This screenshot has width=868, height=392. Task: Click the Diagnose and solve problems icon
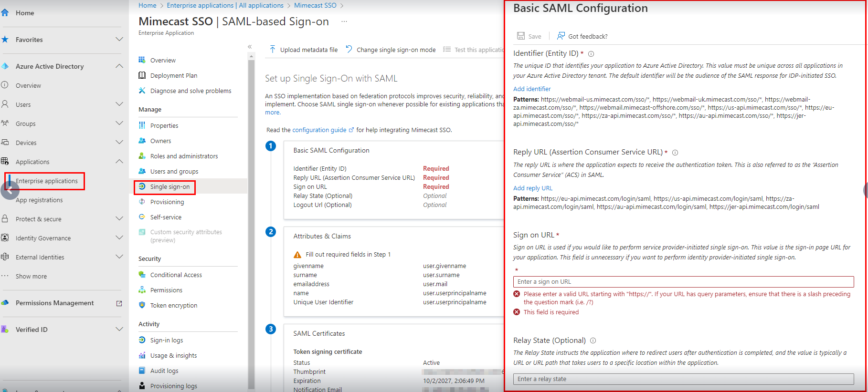pyautogui.click(x=142, y=91)
